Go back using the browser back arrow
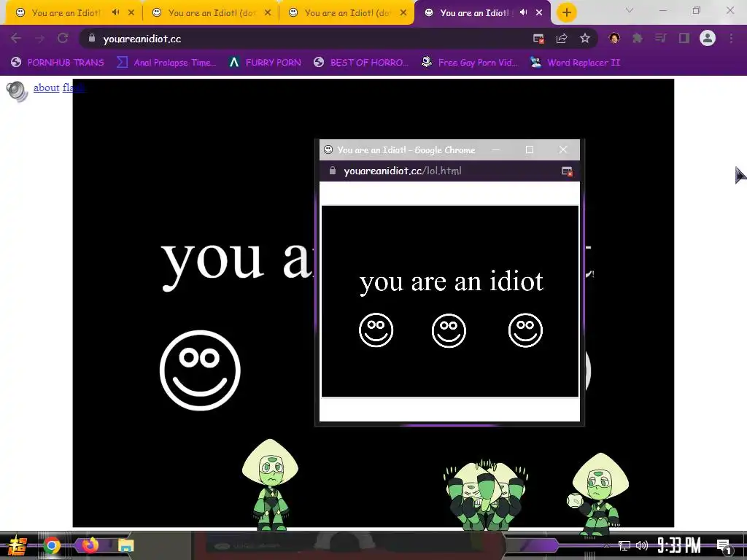The width and height of the screenshot is (747, 560). pyautogui.click(x=16, y=39)
